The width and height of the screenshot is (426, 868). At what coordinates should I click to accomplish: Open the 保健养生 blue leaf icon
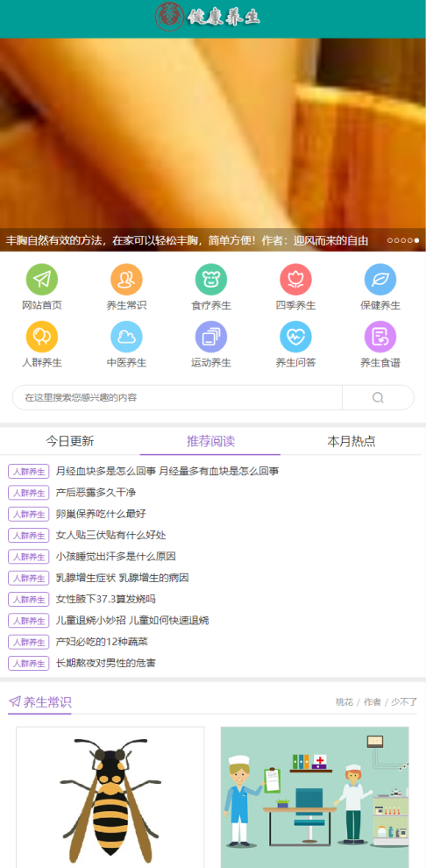click(x=380, y=279)
